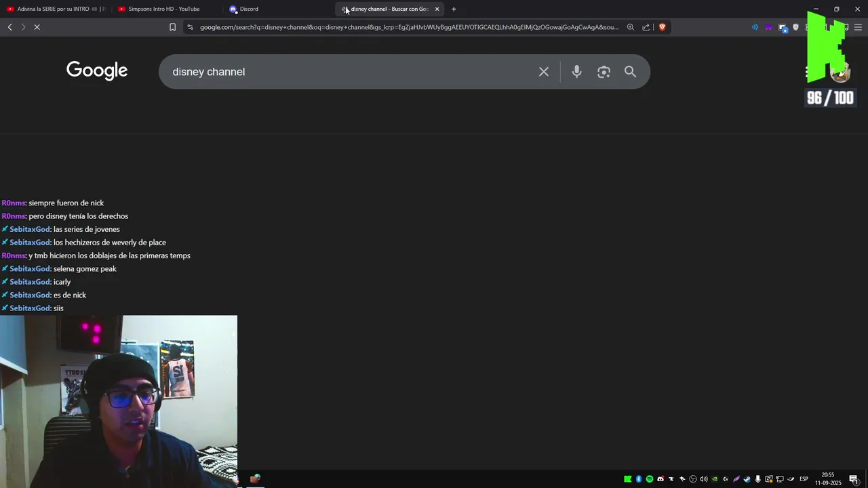Click the purple extension icon
This screenshot has width=868, height=488.
point(769,27)
